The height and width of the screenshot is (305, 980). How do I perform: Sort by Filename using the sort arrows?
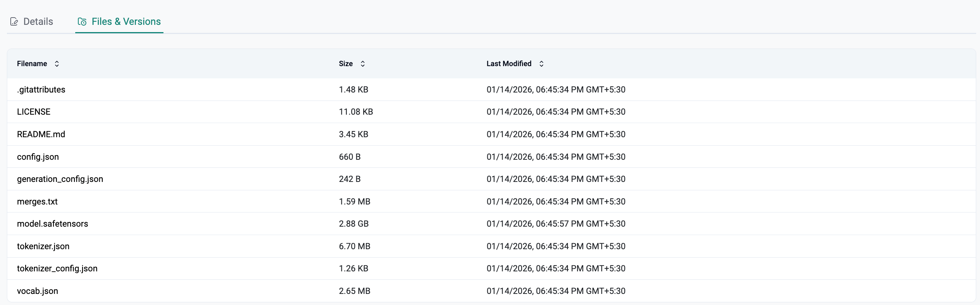pyautogui.click(x=57, y=64)
